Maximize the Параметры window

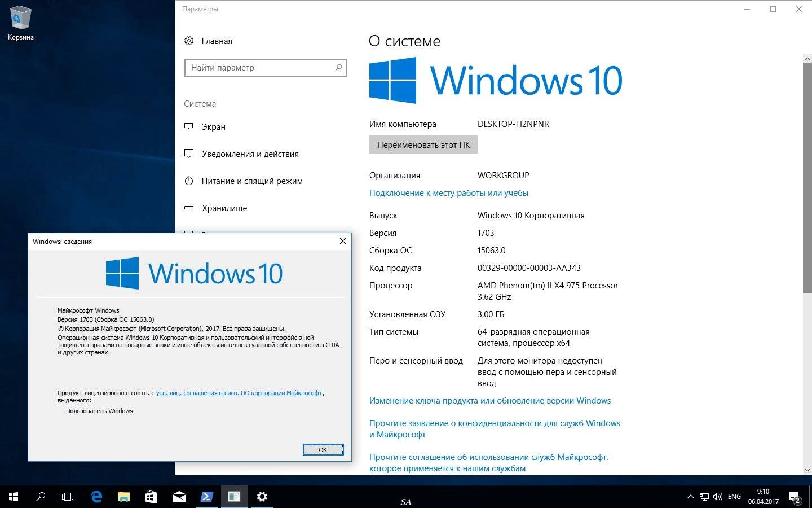coord(773,9)
